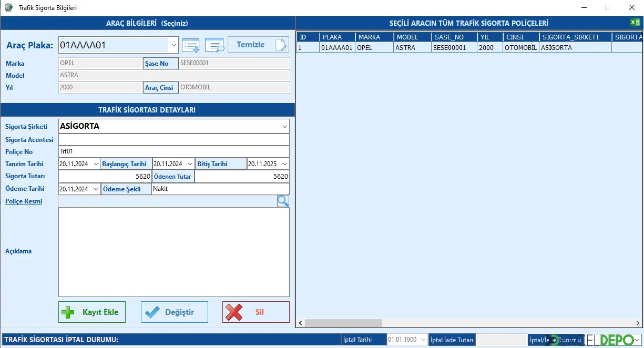644x348 pixels.
Task: Click the Excel export icon
Action: pos(635,23)
